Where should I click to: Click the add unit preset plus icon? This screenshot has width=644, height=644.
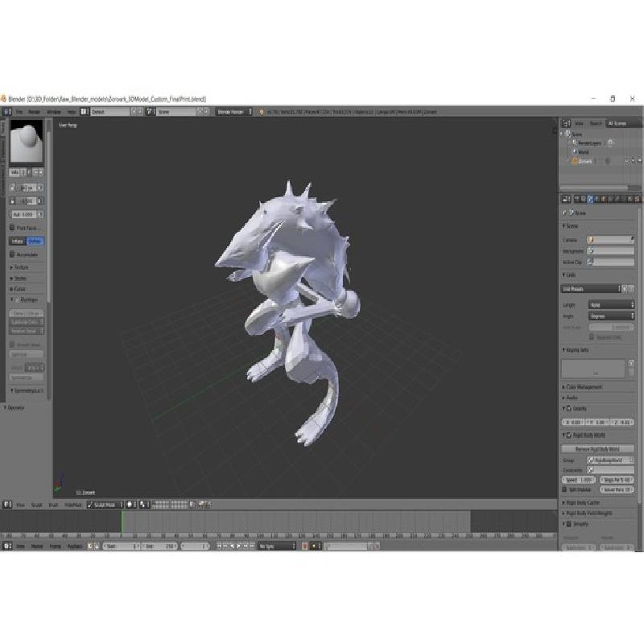(x=625, y=289)
